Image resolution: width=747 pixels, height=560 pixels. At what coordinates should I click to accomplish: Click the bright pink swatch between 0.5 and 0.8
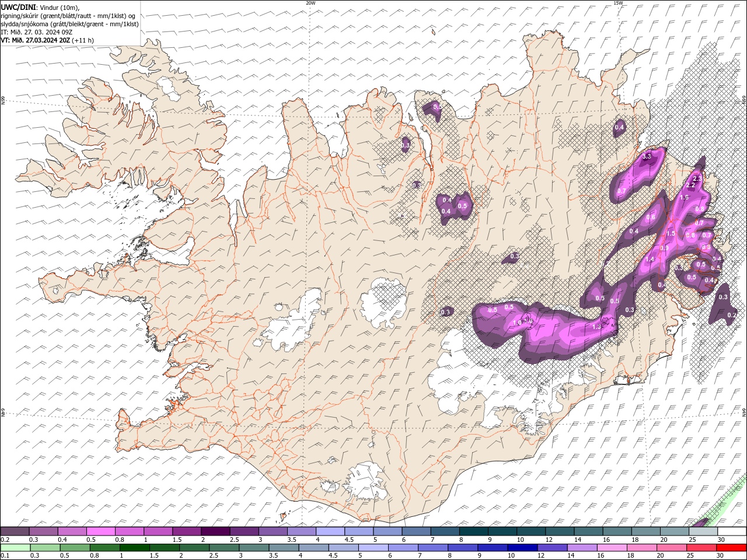[100, 531]
